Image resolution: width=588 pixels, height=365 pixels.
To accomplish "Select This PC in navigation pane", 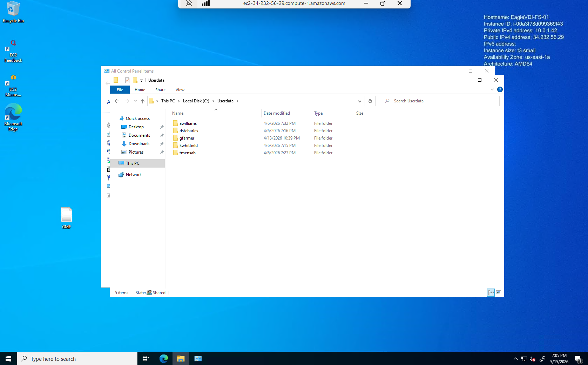I will (x=137, y=163).
